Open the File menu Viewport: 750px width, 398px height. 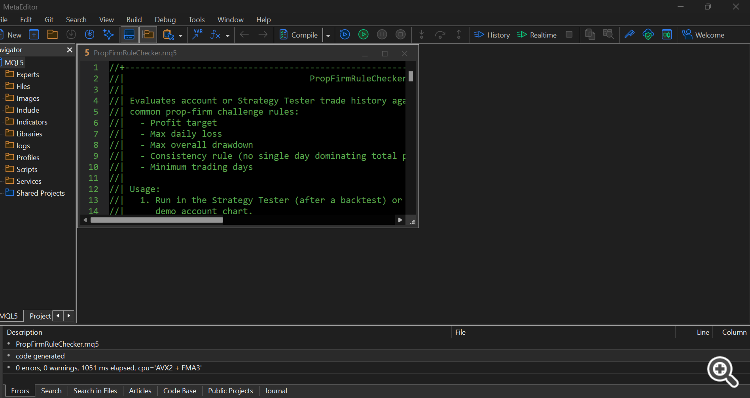coord(4,20)
